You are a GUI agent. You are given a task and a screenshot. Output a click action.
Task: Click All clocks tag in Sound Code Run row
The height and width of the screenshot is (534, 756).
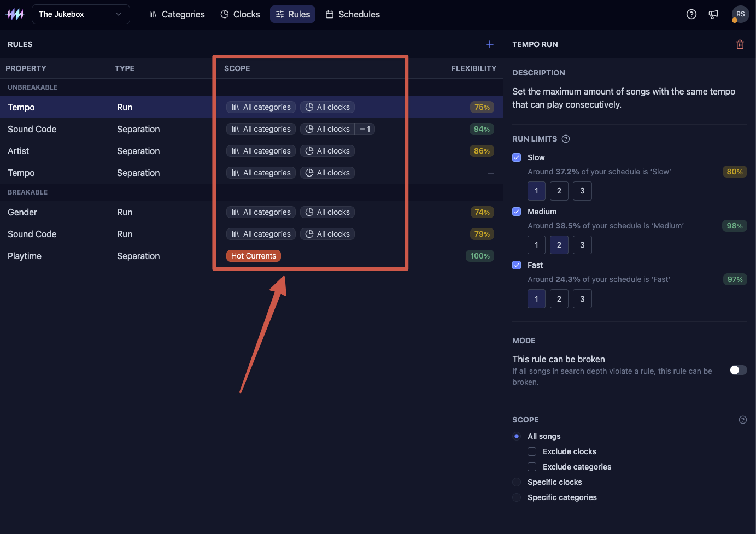tap(327, 234)
